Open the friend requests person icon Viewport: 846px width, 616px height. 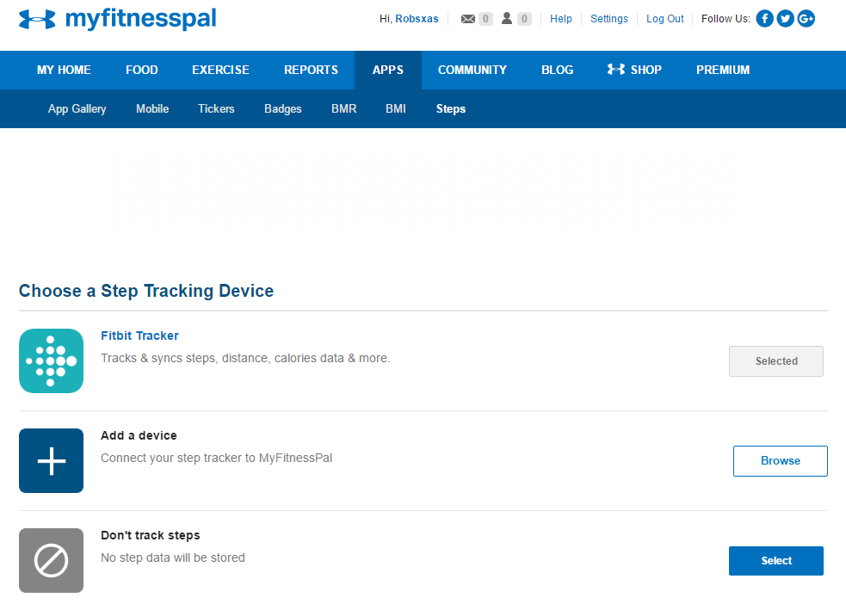[507, 19]
